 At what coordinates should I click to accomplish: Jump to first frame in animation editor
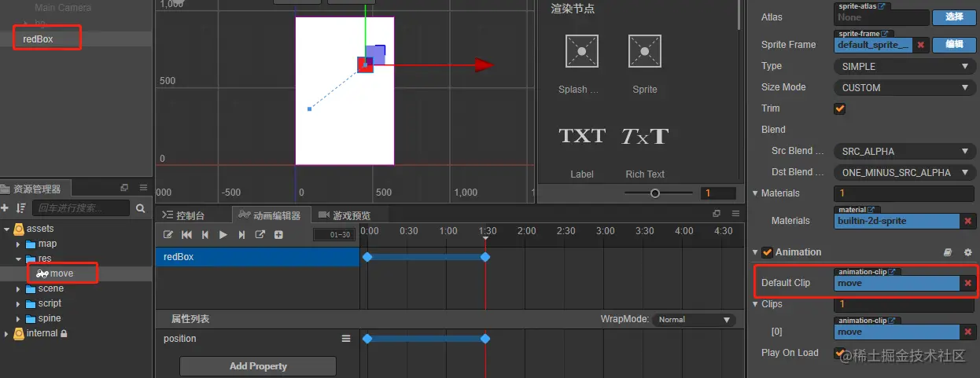click(x=187, y=234)
